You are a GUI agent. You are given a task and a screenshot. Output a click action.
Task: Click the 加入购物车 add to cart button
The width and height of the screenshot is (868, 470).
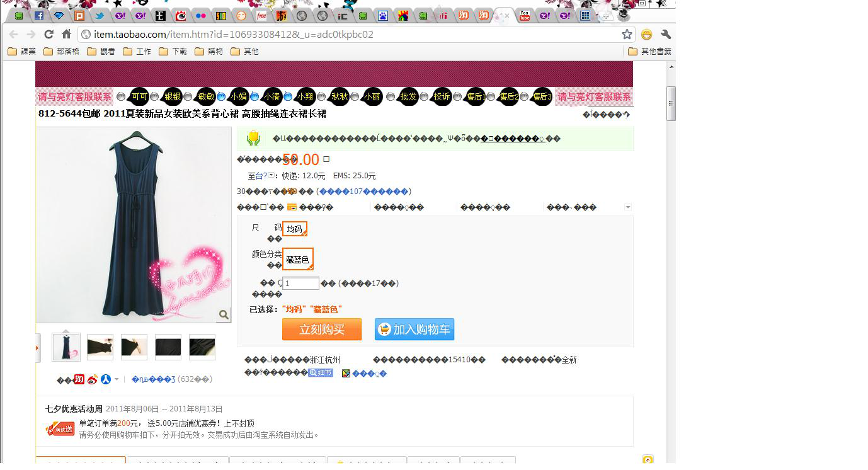pyautogui.click(x=414, y=330)
